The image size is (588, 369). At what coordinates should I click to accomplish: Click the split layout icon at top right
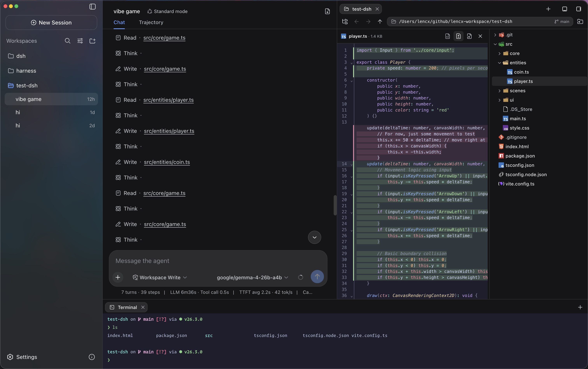coord(564,9)
